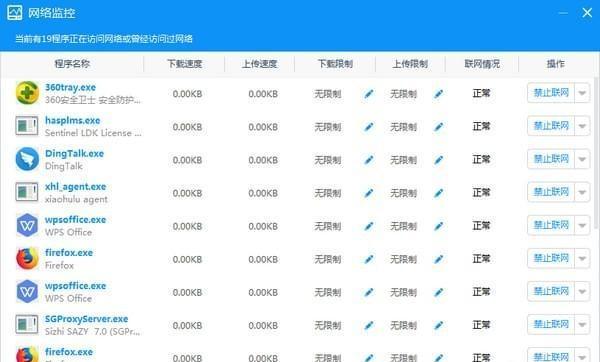This screenshot has height=362, width=600.
Task: Edit upload limit pencil for SGProxyServer.exe
Action: (x=439, y=325)
